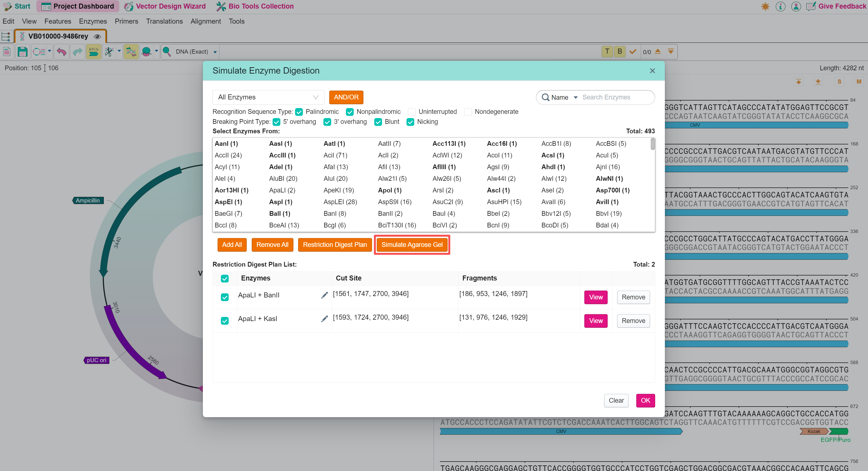Open the All Enzymes dropdown

(268, 97)
